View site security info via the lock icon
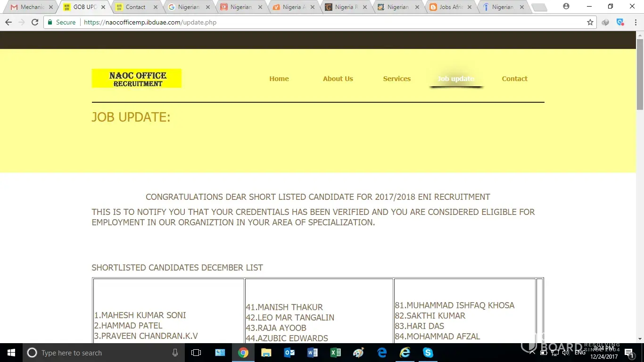644x362 pixels. (x=50, y=22)
